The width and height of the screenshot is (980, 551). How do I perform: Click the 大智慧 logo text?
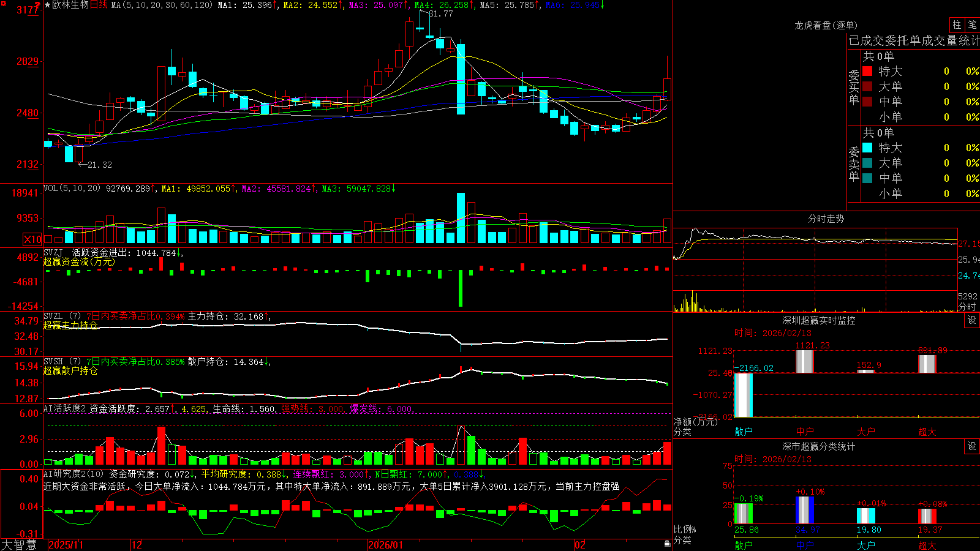click(x=19, y=545)
